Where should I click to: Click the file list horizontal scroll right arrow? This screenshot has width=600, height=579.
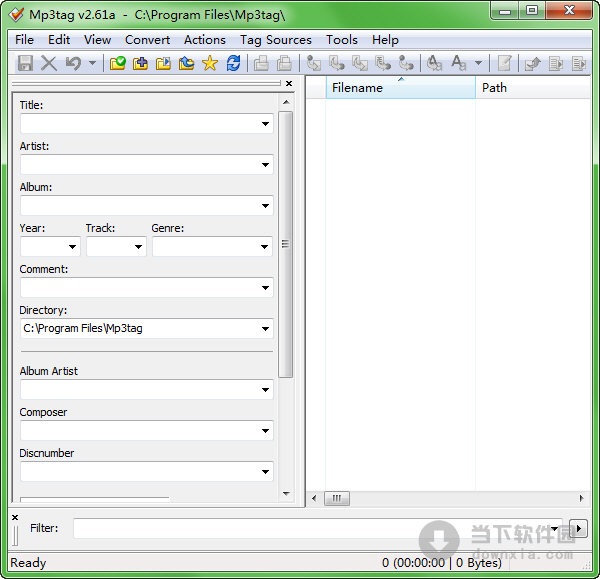pos(582,498)
